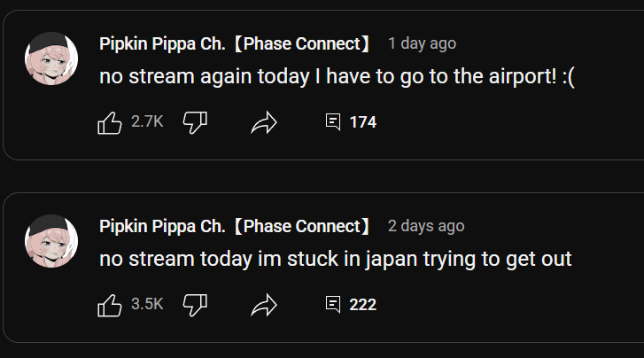Click the 222 comments count
The image size is (644, 358).
[x=363, y=305]
